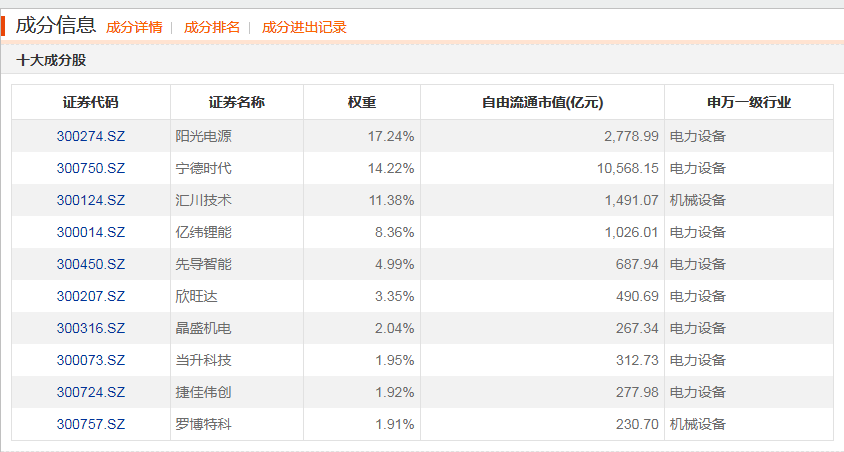
Task: Open the 成分进出记录 link
Action: coord(304,27)
